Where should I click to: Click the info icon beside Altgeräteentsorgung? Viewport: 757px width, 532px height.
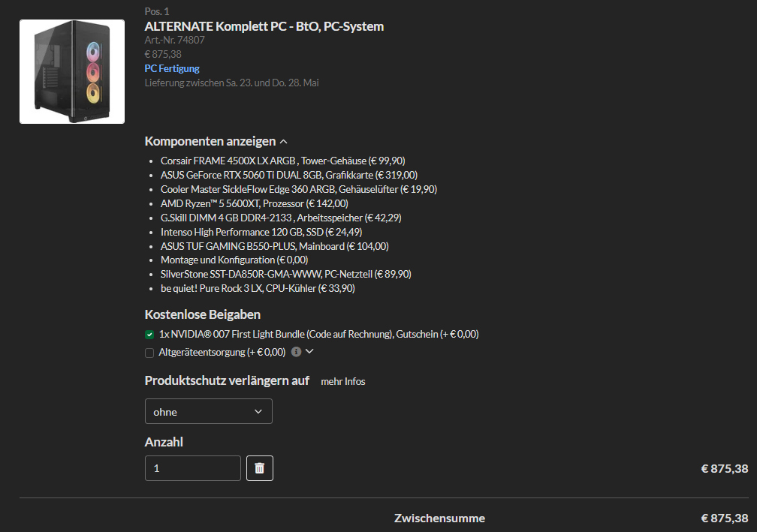click(297, 352)
